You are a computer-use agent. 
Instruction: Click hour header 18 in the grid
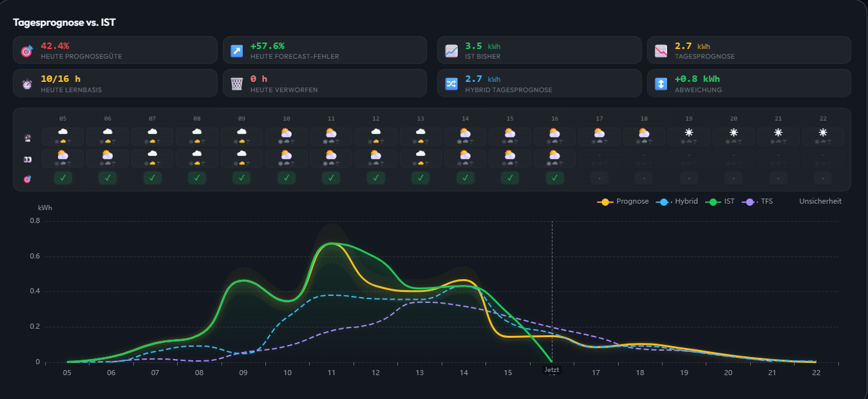point(644,119)
